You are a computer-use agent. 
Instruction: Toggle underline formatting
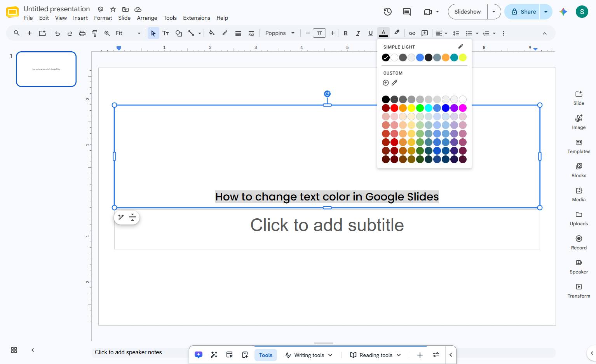[x=370, y=33]
